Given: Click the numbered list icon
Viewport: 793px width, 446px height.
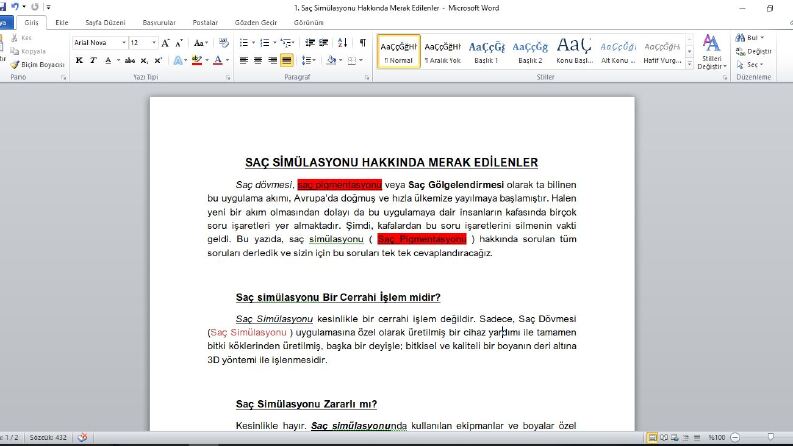Looking at the screenshot, I should pyautogui.click(x=265, y=43).
